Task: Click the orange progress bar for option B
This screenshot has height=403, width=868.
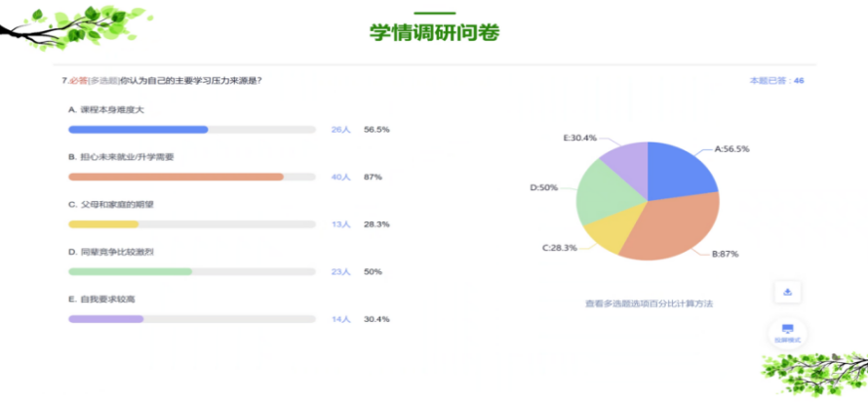Action: 176,177
